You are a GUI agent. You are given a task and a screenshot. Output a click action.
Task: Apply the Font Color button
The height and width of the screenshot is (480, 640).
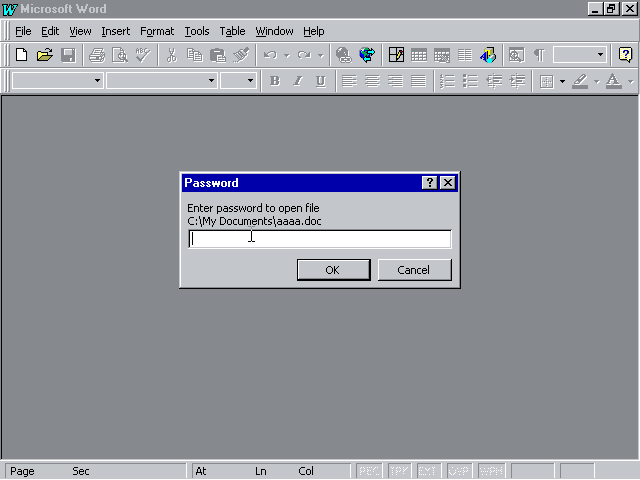(x=613, y=81)
